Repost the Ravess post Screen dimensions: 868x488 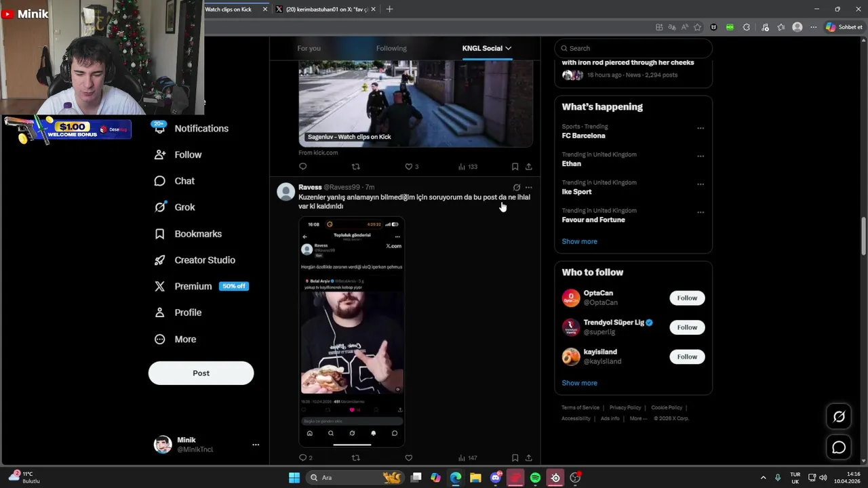tap(355, 458)
